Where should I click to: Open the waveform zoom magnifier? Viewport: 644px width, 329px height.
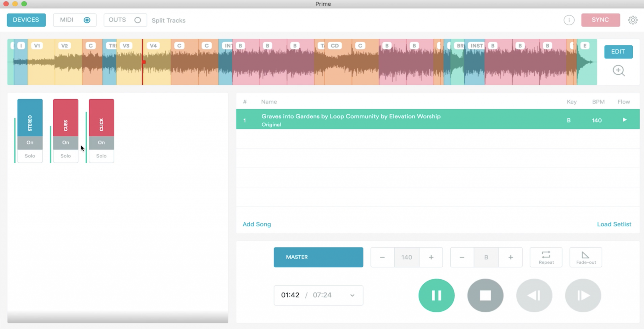point(619,71)
